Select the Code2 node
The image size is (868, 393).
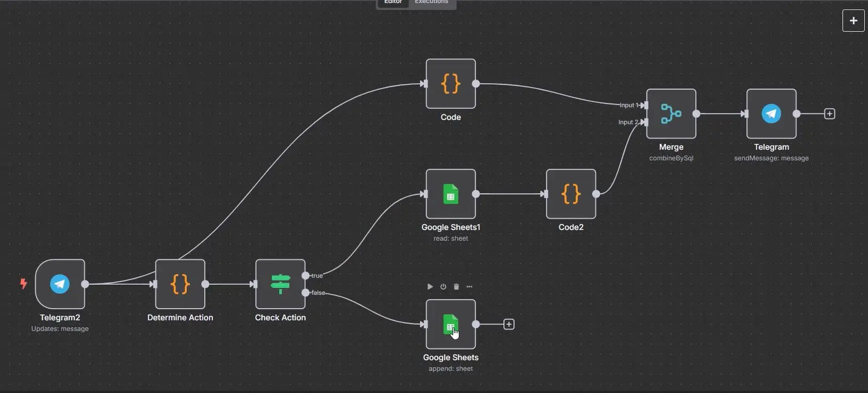[571, 194]
